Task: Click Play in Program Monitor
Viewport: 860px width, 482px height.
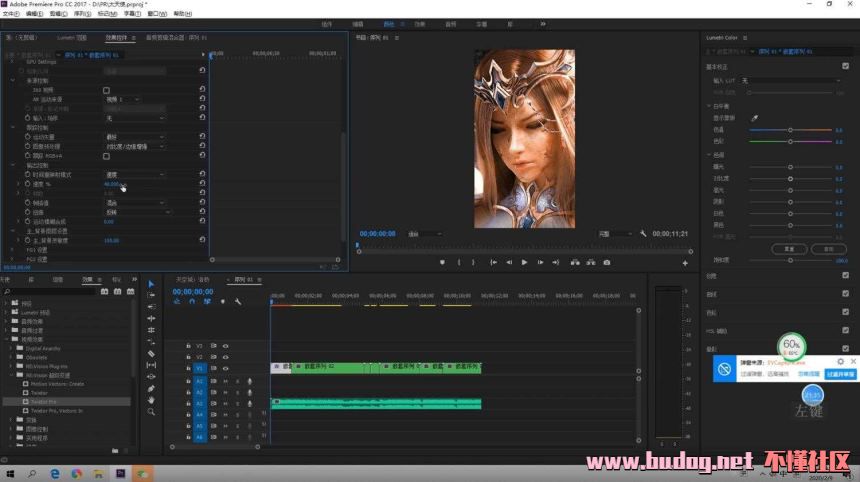Action: point(524,263)
